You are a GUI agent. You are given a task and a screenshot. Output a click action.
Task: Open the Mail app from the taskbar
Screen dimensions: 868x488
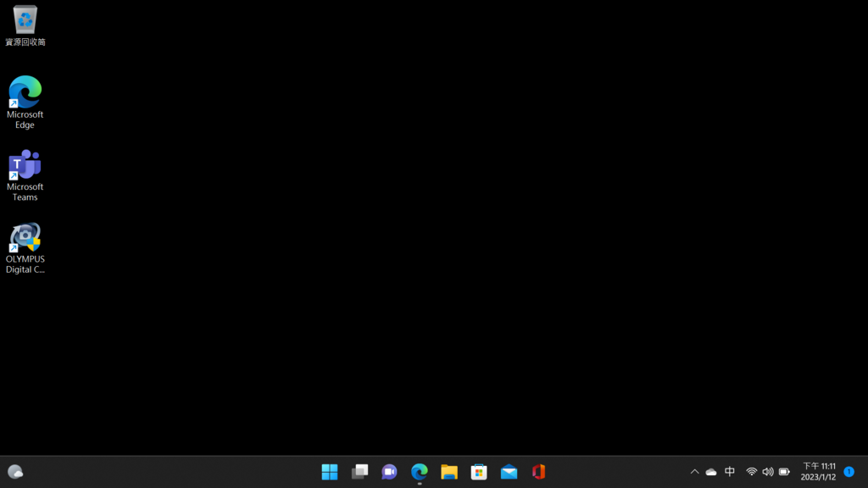(509, 472)
